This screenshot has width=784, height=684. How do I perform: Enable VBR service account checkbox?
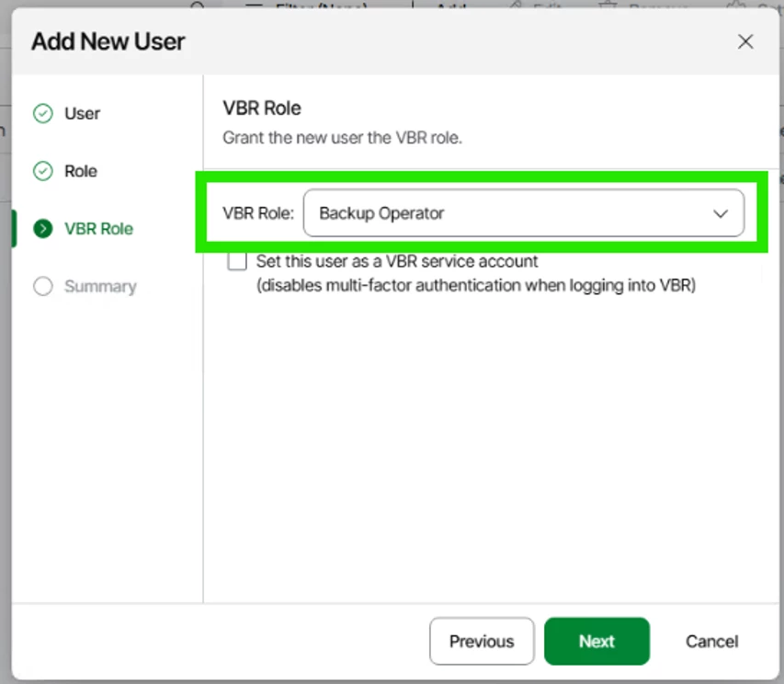(x=237, y=261)
